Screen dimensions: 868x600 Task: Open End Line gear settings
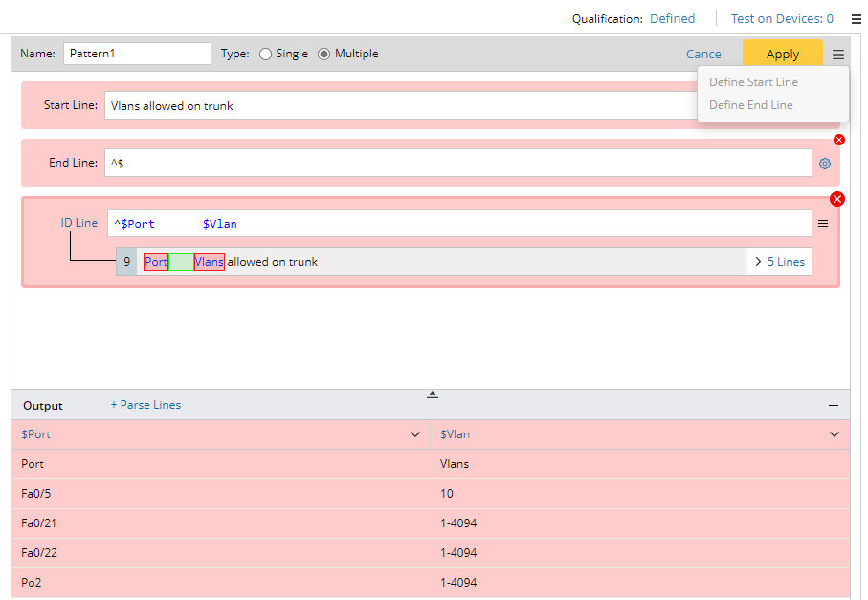tap(825, 164)
